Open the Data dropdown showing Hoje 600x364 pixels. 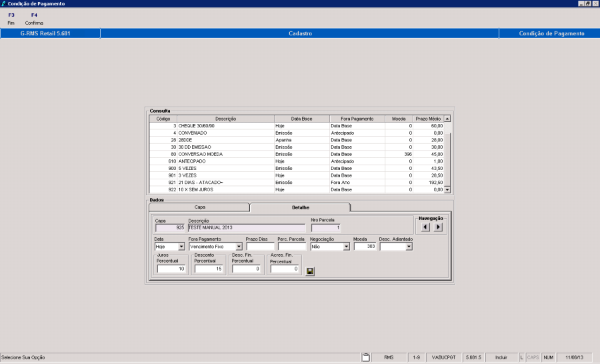(181, 247)
